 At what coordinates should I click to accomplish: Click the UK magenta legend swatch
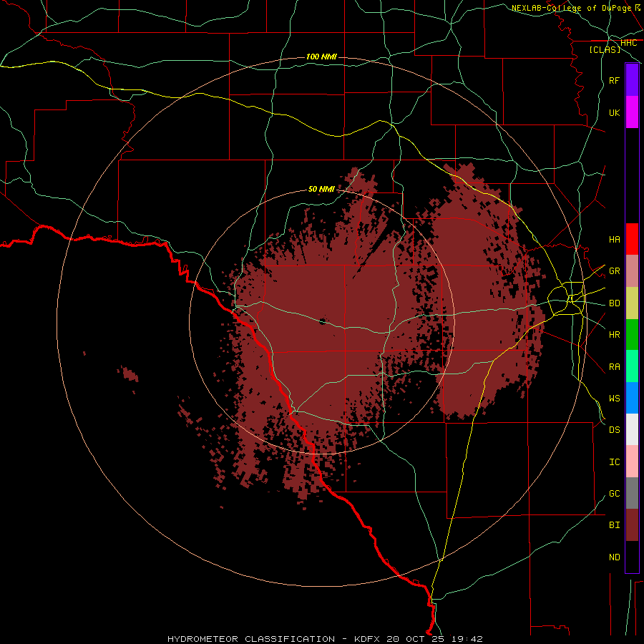click(x=632, y=112)
